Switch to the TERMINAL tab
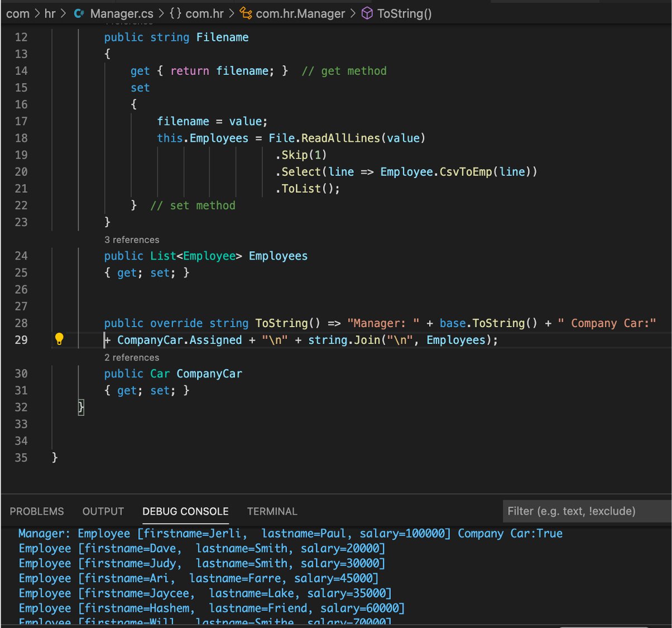Screen dimensions: 672x628 click(272, 511)
